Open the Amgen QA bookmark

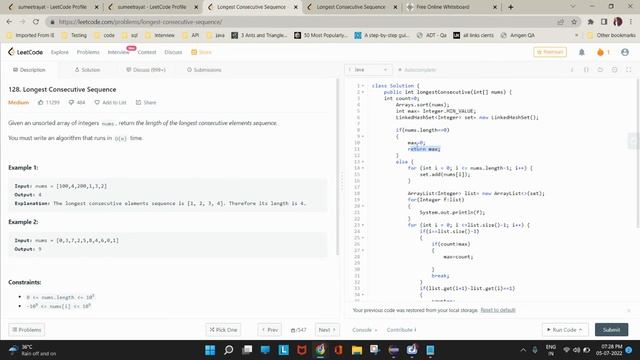[518, 36]
